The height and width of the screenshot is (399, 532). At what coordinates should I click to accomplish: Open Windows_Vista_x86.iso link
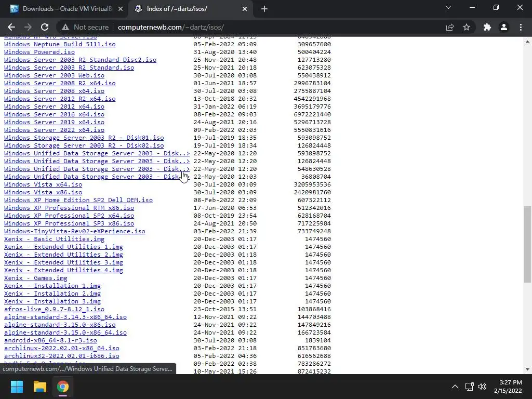click(43, 192)
